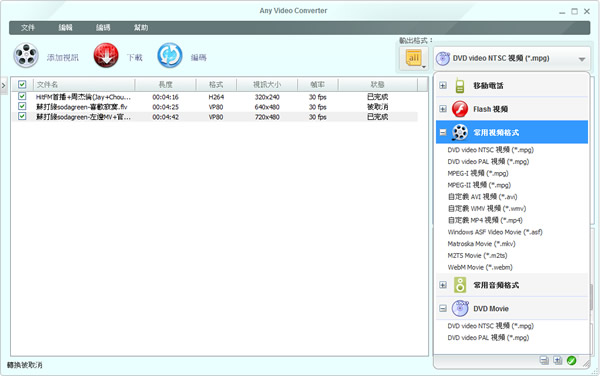
Task: Expand the Flash 視頻 category plus box
Action: [443, 109]
